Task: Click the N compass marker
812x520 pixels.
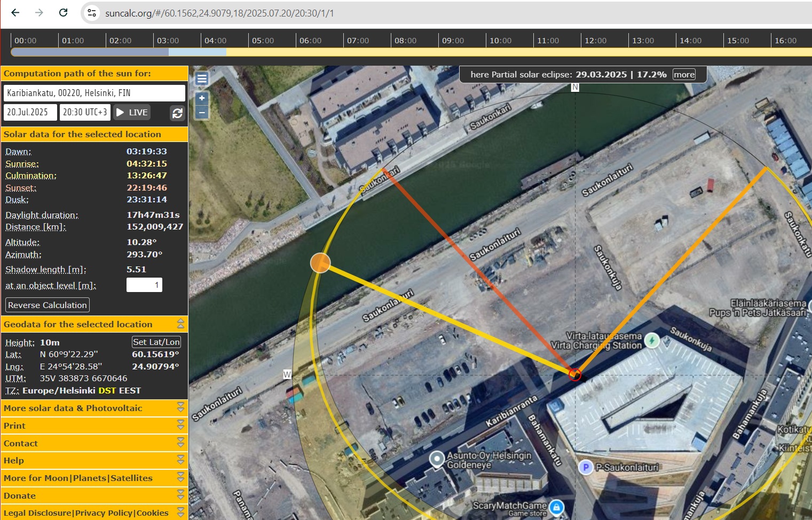Action: click(x=575, y=87)
